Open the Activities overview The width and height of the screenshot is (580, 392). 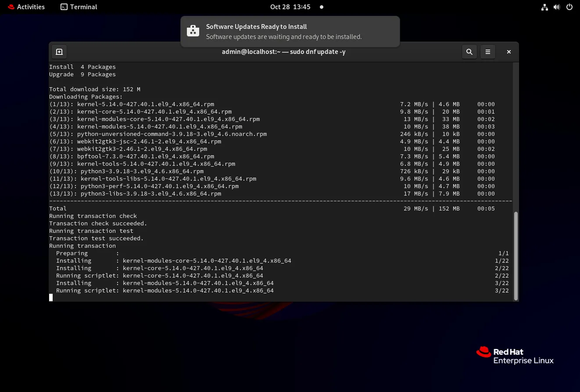coord(26,7)
